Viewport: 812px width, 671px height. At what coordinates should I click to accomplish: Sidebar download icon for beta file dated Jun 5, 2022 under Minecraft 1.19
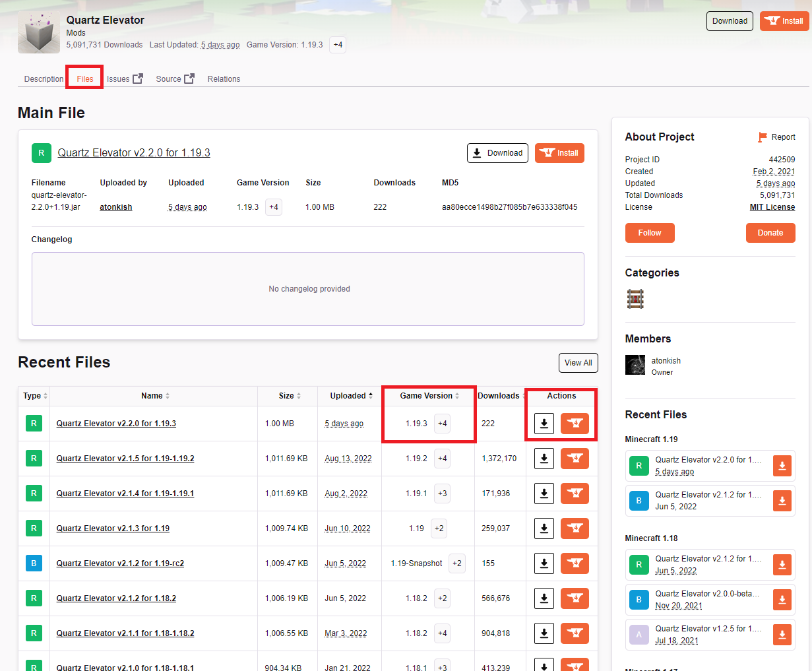782,501
